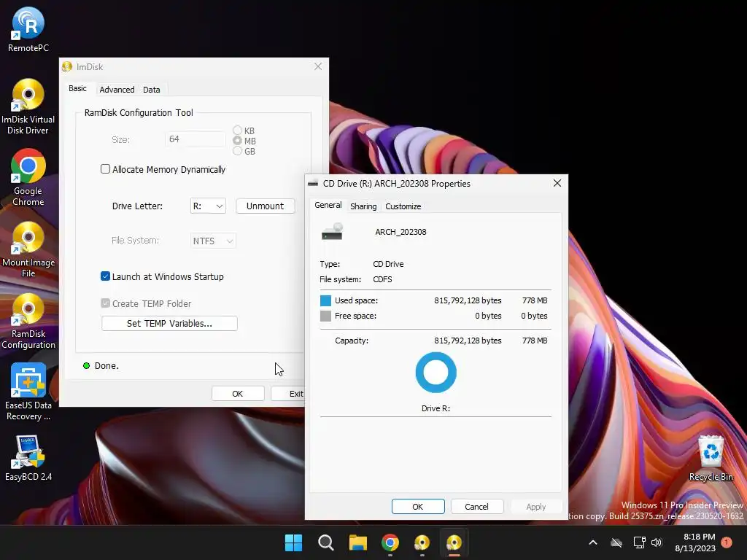Image resolution: width=747 pixels, height=560 pixels.
Task: Click the ImDisk title bar disc icon
Action: pyautogui.click(x=67, y=66)
